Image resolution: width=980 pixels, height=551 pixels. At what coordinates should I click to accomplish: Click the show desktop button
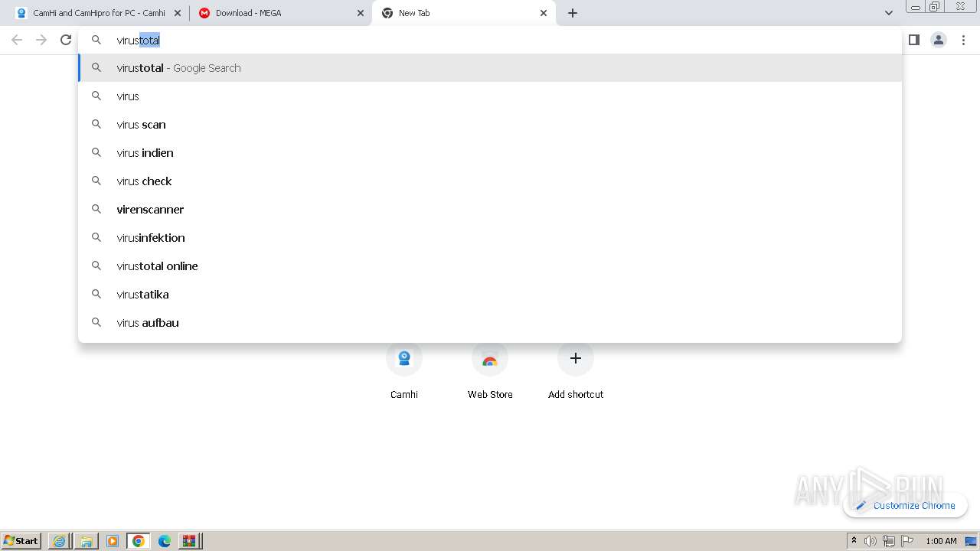[x=971, y=541]
